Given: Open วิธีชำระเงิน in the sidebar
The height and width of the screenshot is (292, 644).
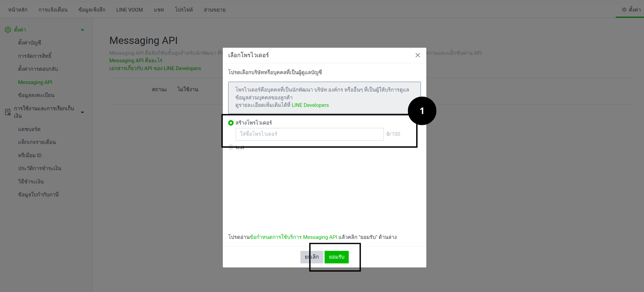Looking at the screenshot, I should [31, 182].
